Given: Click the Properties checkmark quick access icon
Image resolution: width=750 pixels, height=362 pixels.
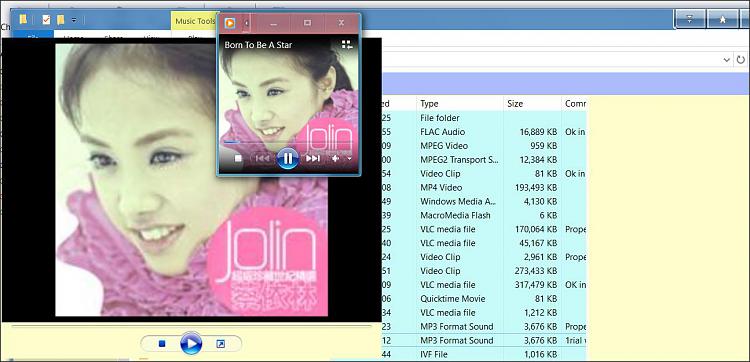Looking at the screenshot, I should 46,20.
